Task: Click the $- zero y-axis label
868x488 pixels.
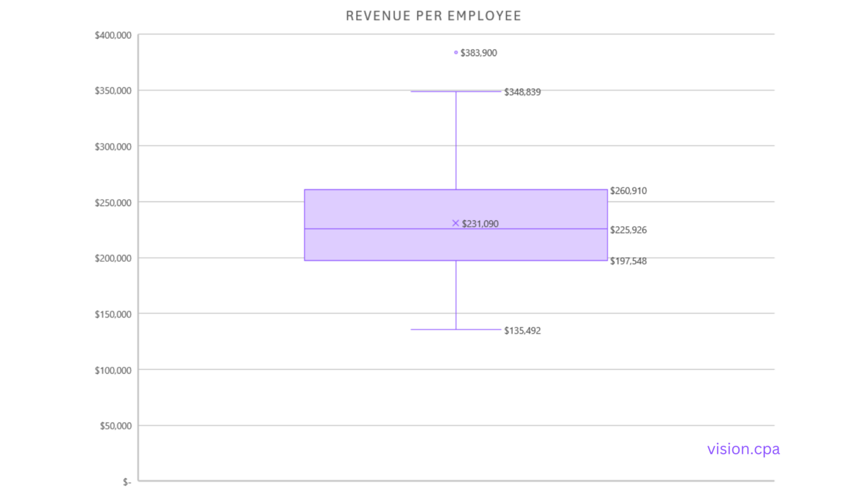Action: pos(128,481)
